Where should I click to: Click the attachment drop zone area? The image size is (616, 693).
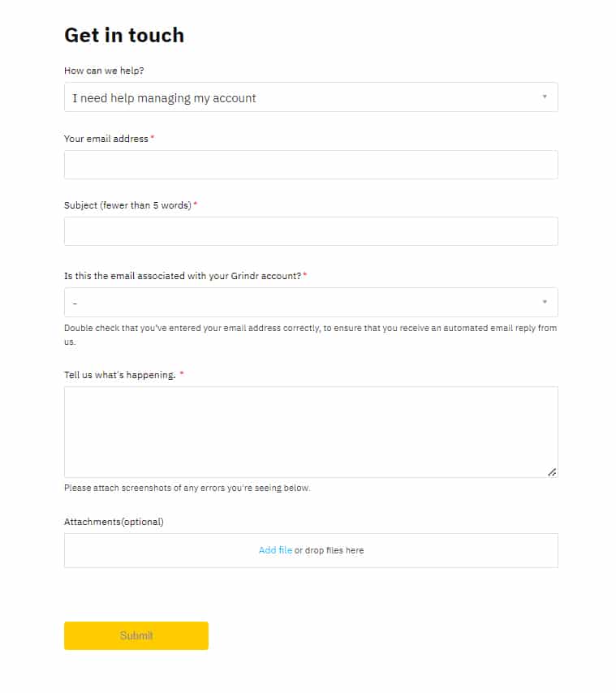[406, 550]
